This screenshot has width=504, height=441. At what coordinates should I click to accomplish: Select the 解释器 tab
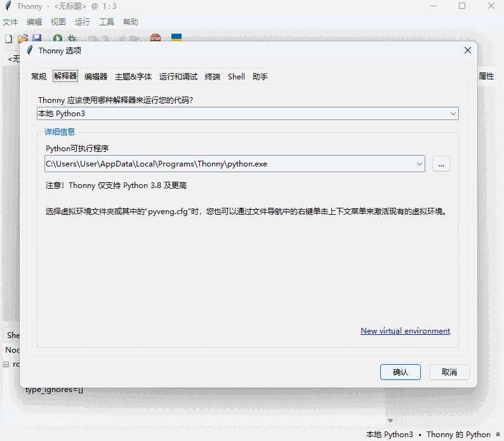click(x=65, y=76)
